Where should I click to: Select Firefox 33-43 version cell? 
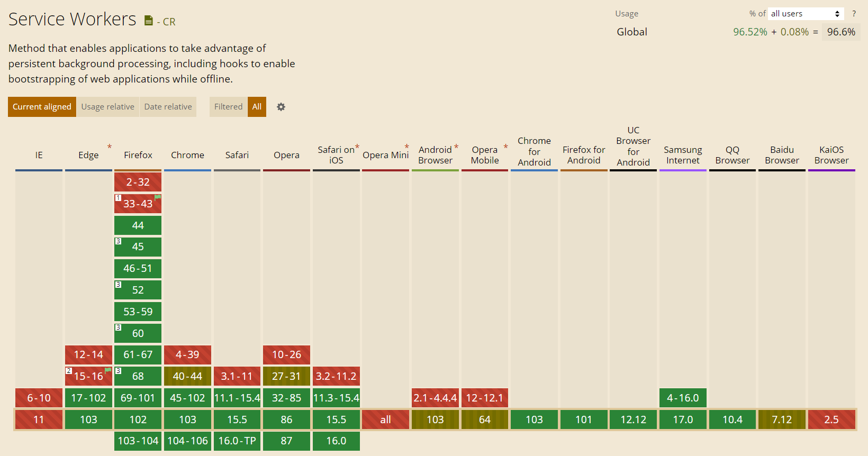pyautogui.click(x=138, y=204)
